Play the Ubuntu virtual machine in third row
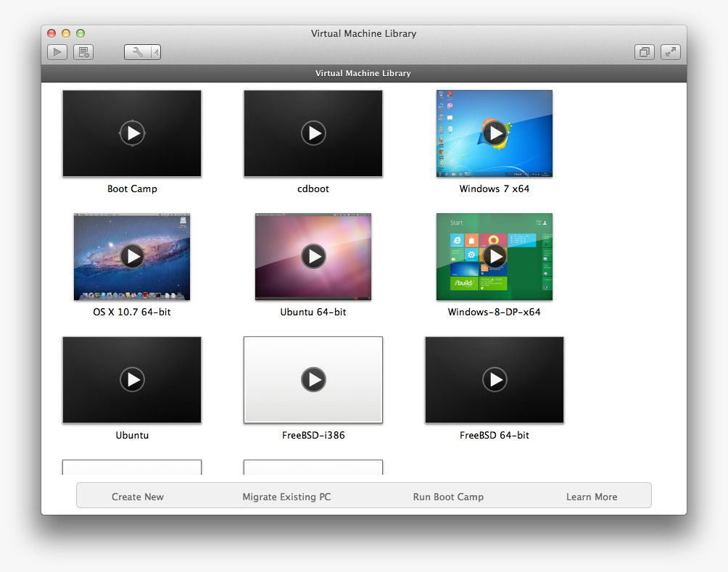This screenshot has height=572, width=728. coord(132,380)
